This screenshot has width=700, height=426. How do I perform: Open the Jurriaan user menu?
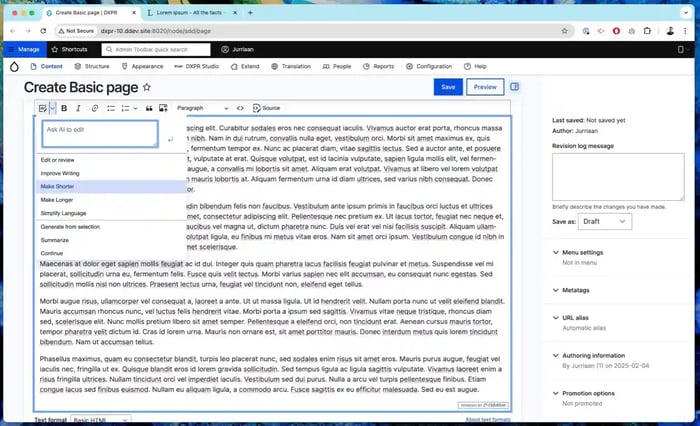point(238,49)
